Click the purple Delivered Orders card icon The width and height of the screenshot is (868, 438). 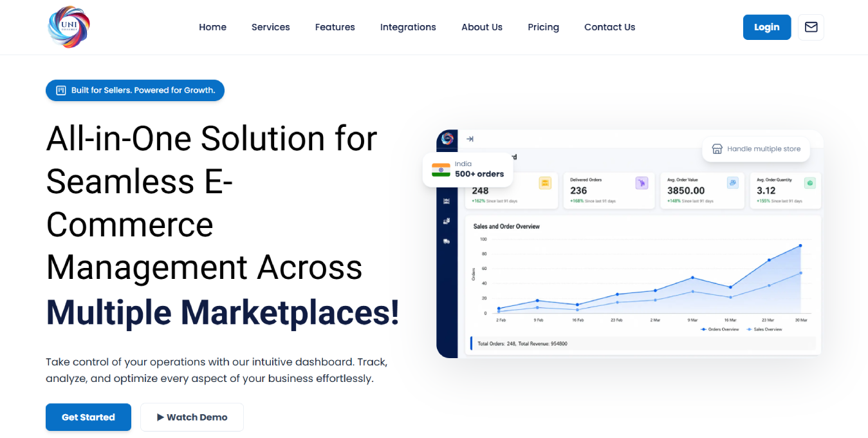(642, 184)
